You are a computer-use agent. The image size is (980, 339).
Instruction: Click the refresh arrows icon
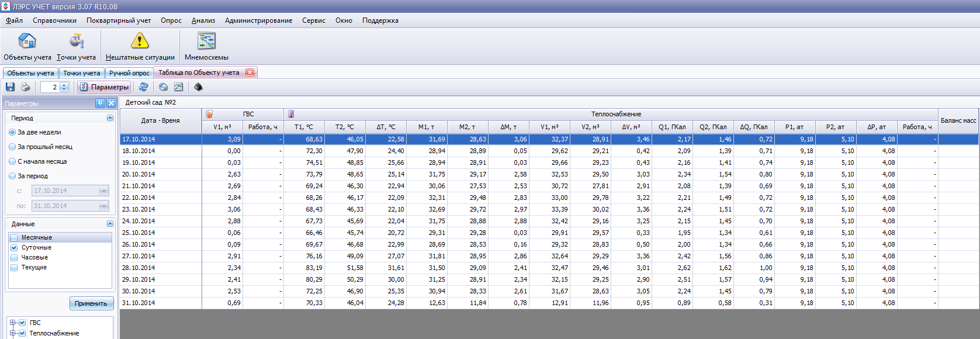[x=143, y=87]
